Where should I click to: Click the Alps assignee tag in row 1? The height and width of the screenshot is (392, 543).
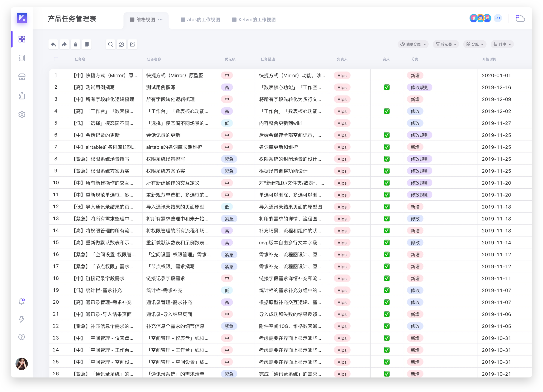pos(342,76)
